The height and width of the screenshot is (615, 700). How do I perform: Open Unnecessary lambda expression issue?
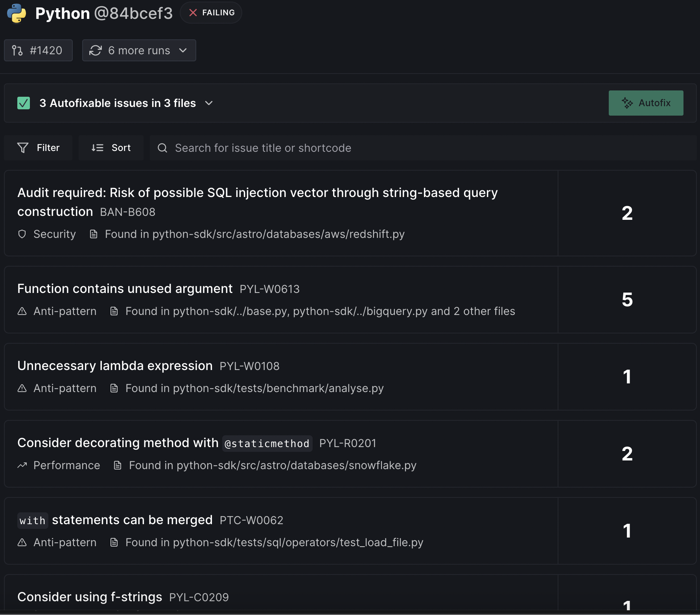coord(350,377)
